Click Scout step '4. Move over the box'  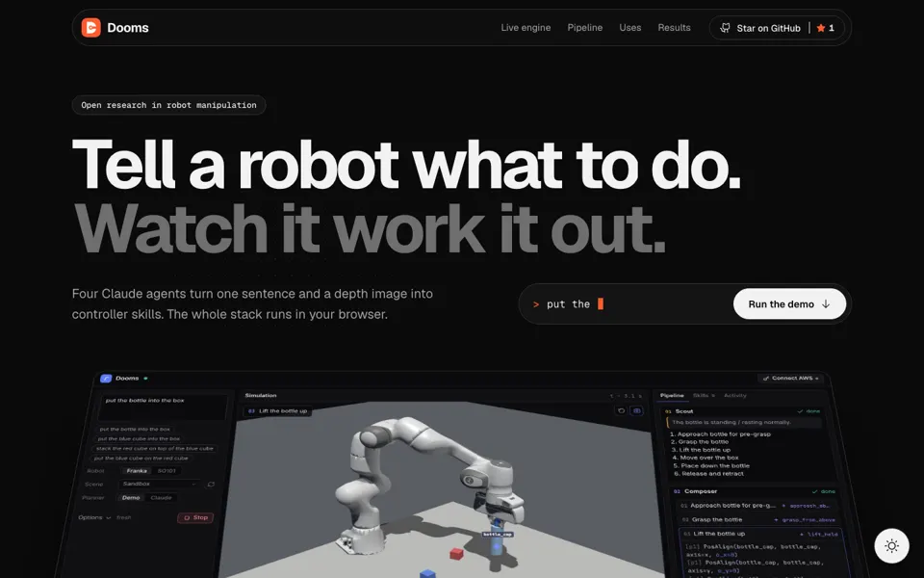click(x=706, y=458)
